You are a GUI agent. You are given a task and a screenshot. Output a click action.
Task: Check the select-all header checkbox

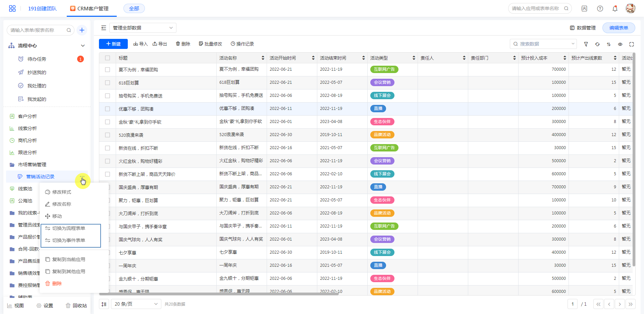108,58
